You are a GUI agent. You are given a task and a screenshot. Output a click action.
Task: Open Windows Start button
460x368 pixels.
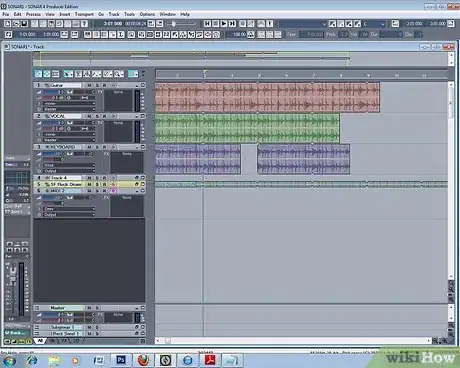9,360
